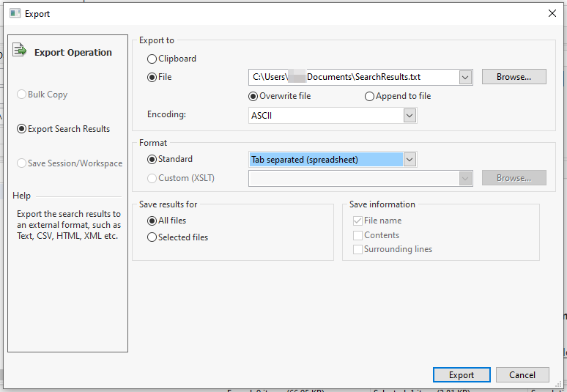Click the Save information group label
Image resolution: width=567 pixels, height=392 pixels.
382,204
